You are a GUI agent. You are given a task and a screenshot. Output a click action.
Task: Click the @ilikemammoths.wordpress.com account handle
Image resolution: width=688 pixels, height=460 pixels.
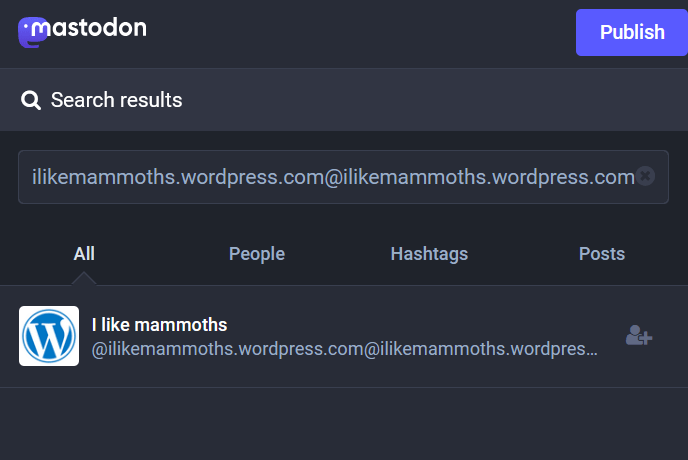345,349
